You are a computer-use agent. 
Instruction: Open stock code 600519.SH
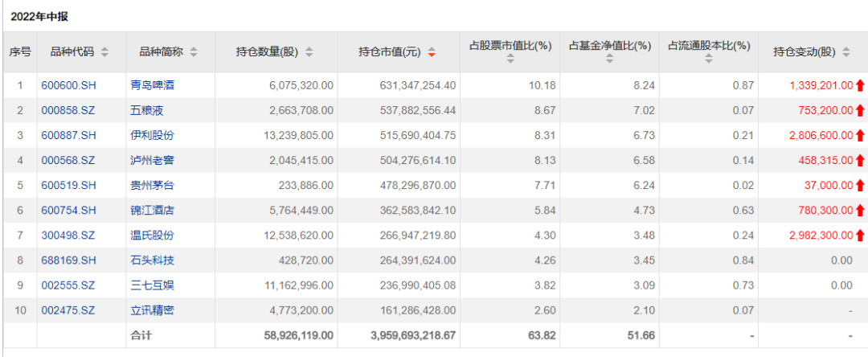(x=68, y=186)
